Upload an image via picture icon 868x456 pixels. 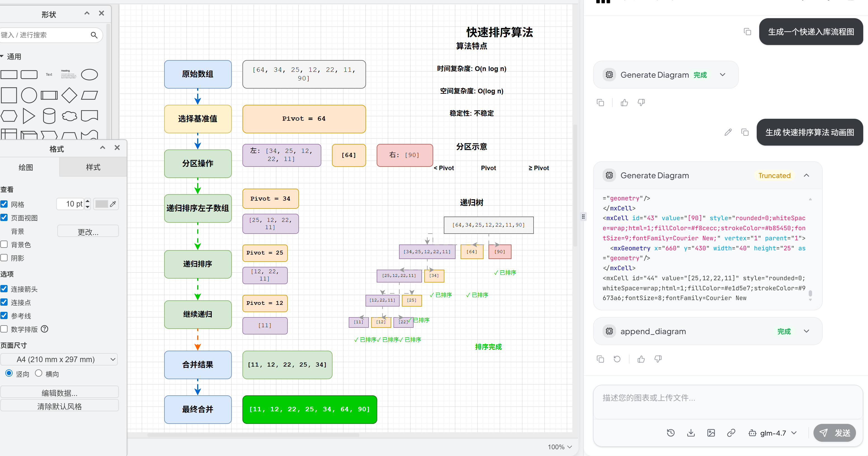[x=711, y=433]
